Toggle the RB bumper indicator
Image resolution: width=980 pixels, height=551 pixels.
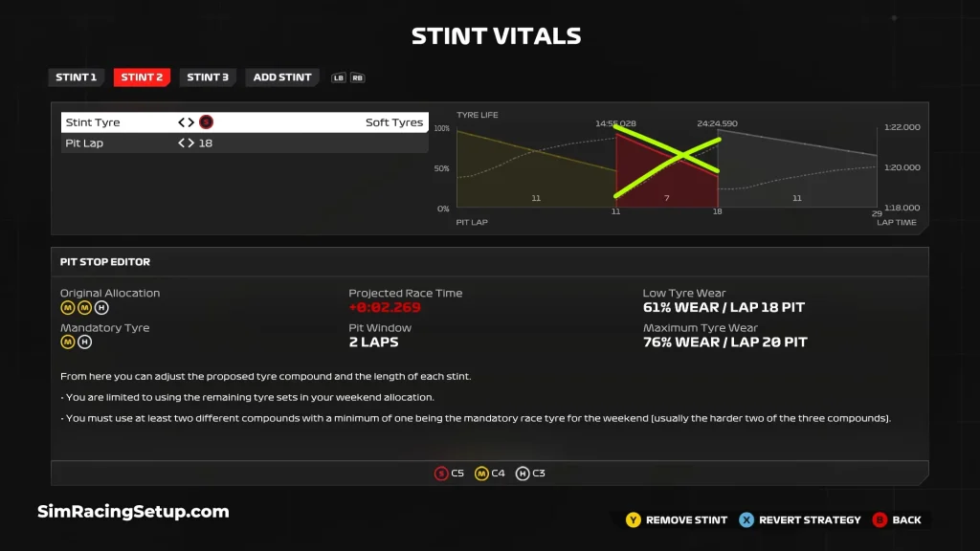coord(360,77)
